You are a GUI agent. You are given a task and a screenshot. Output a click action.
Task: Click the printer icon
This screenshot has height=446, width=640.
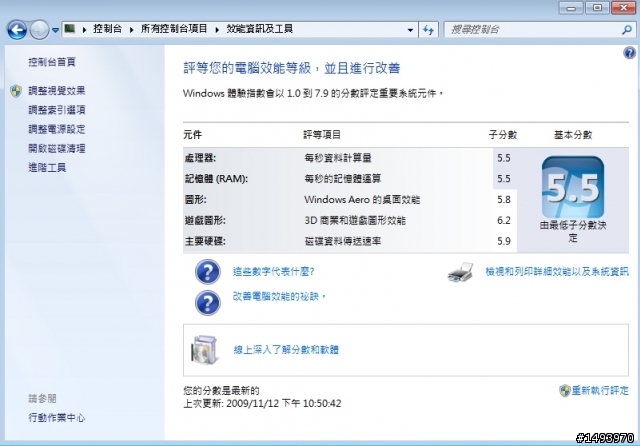[x=460, y=273]
